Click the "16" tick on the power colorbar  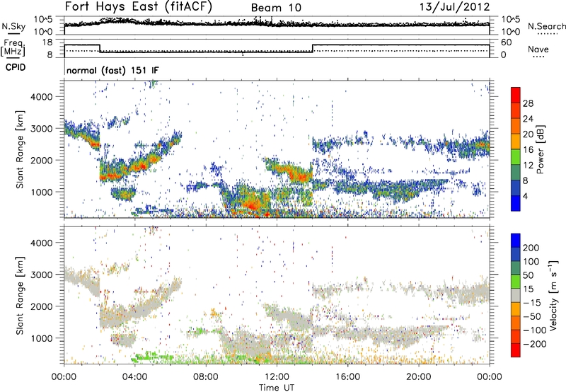528,150
